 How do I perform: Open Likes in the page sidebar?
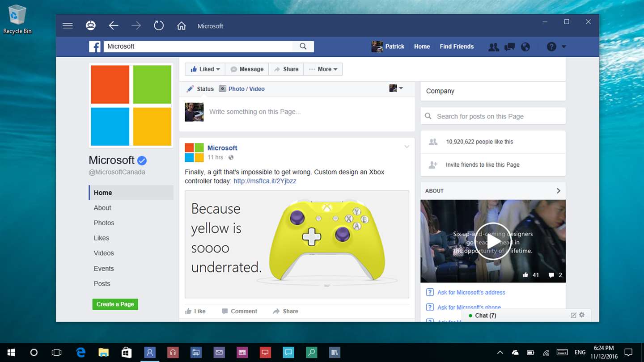[102, 238]
